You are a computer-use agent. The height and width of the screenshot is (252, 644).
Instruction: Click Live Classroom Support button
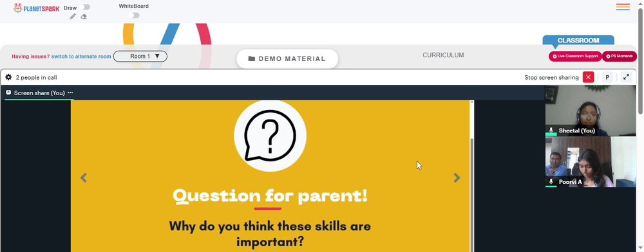tap(575, 56)
